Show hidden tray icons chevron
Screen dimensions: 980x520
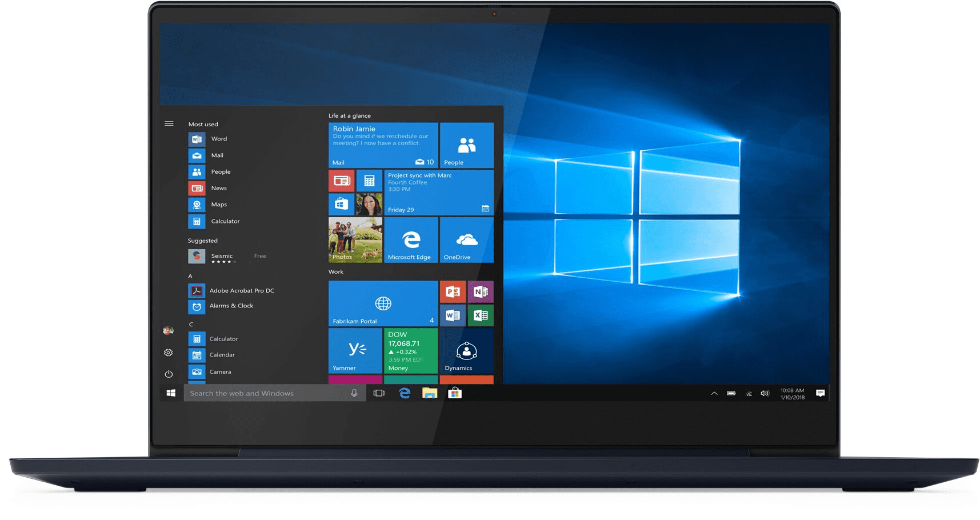tap(714, 393)
